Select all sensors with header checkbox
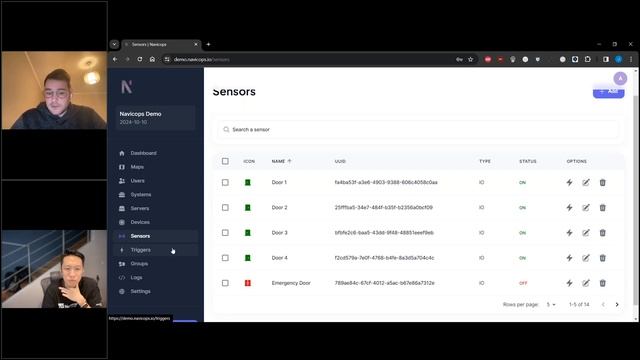The height and width of the screenshot is (360, 640). tap(225, 161)
